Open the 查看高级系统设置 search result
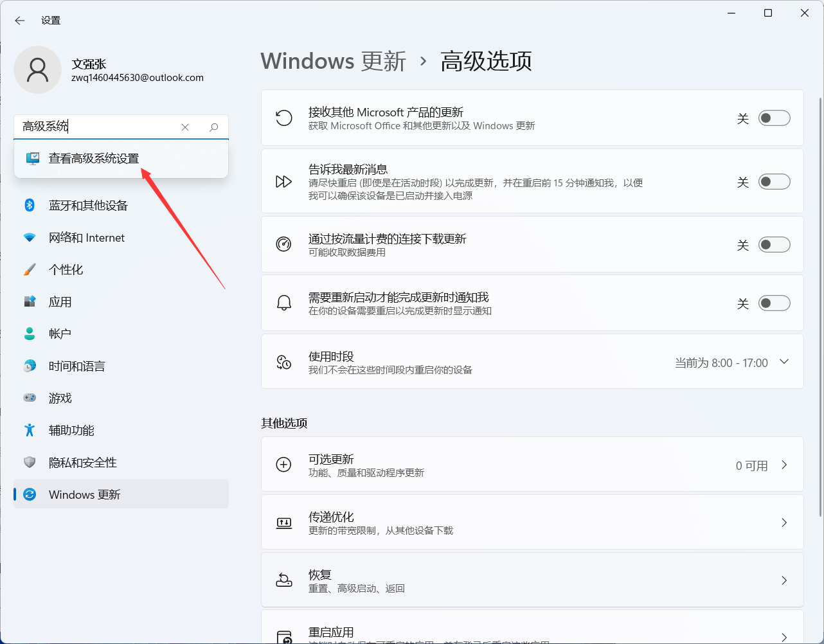824x644 pixels. pyautogui.click(x=121, y=158)
